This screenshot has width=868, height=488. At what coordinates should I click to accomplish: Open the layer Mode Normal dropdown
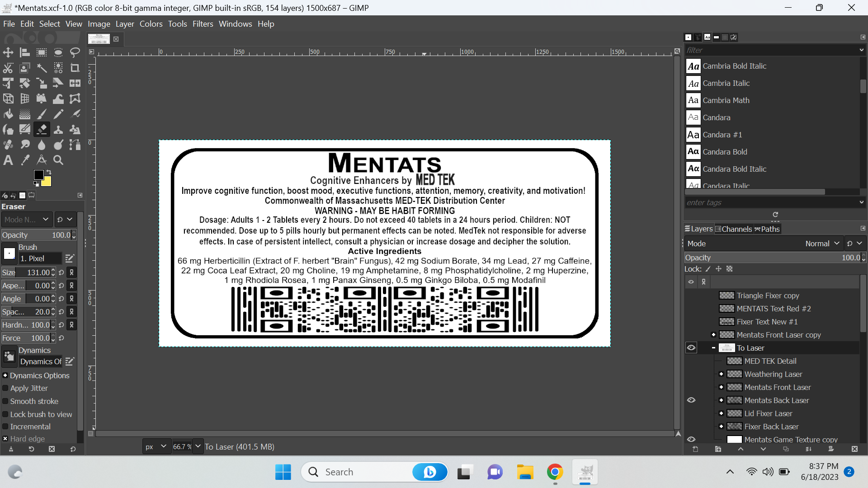click(x=763, y=244)
